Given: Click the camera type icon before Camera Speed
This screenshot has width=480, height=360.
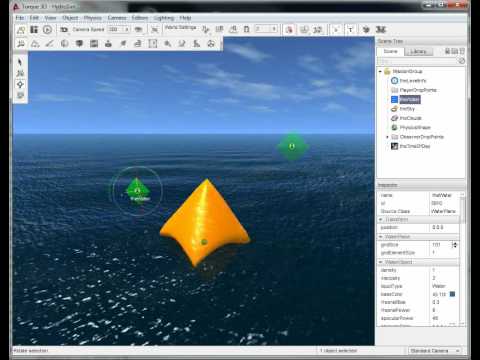Looking at the screenshot, I should click(x=64, y=30).
